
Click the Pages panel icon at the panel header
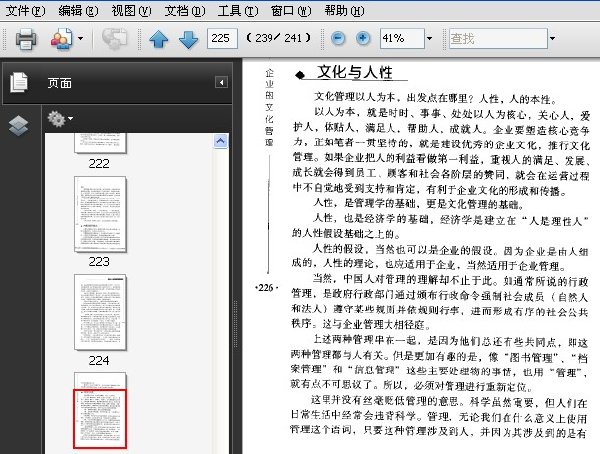click(x=19, y=82)
